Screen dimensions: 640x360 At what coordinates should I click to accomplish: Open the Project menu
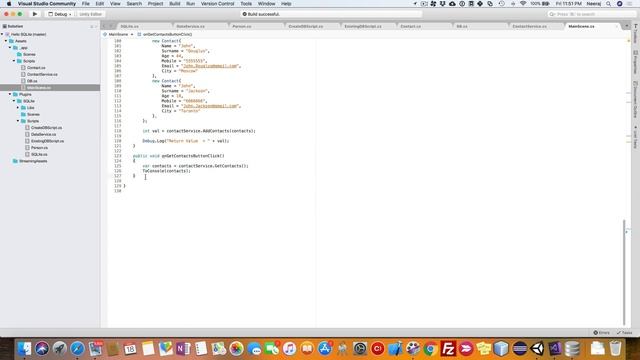(x=155, y=4)
